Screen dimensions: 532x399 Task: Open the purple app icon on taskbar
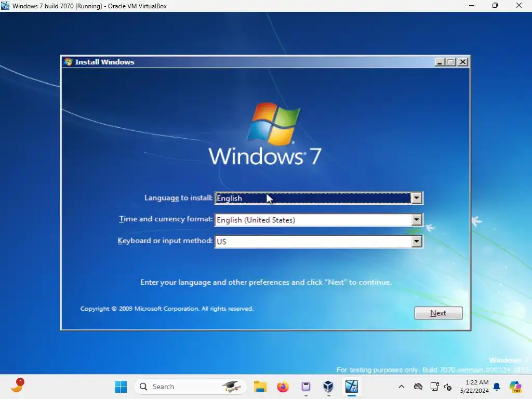tap(305, 387)
